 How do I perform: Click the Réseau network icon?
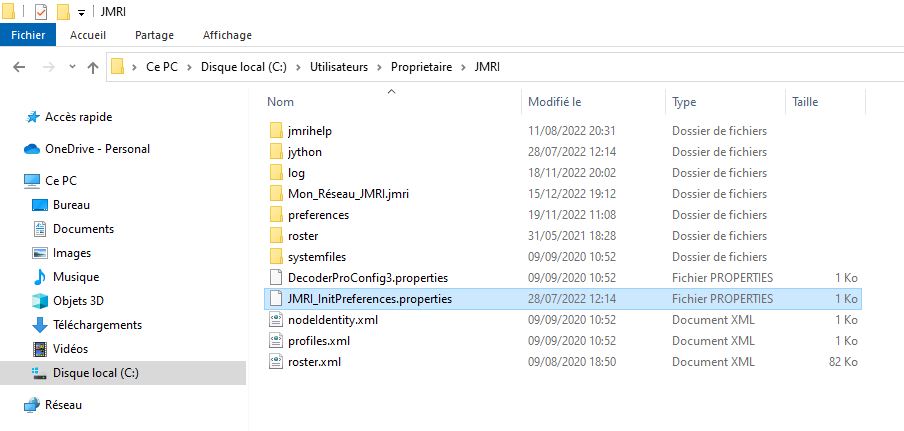tap(32, 405)
